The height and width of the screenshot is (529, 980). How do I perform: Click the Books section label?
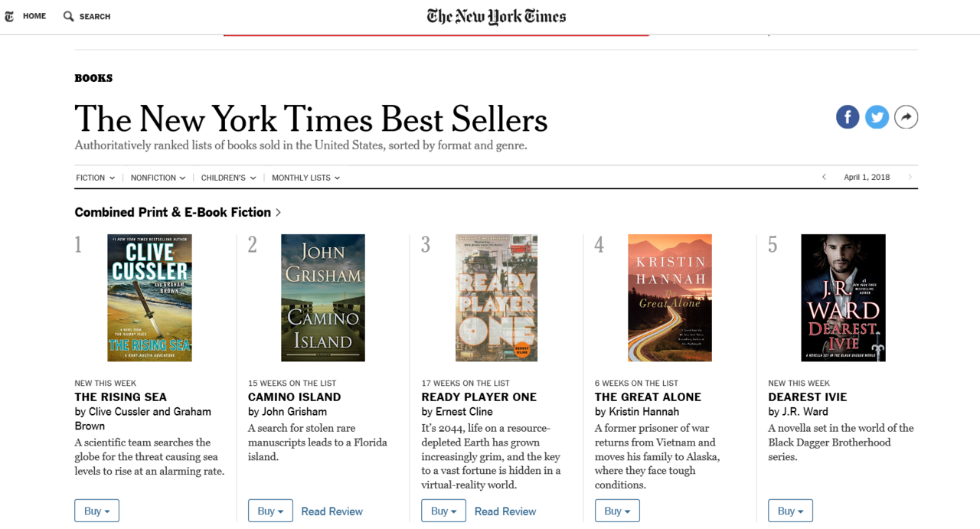pyautogui.click(x=93, y=78)
